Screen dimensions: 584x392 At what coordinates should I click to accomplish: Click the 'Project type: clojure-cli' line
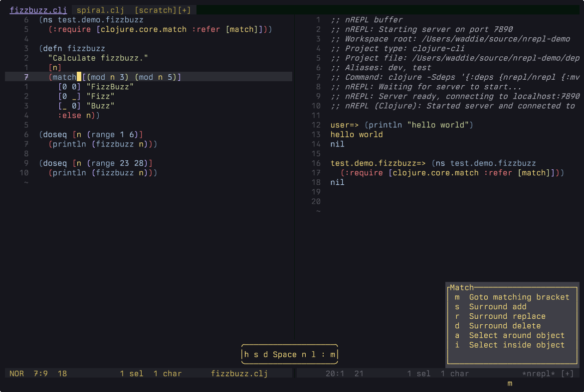tap(397, 48)
